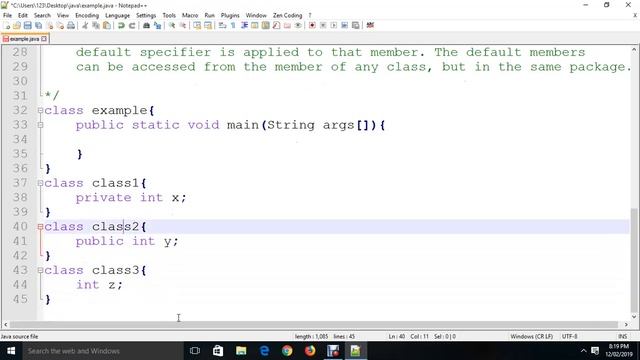Toggle synchronized horizontal scrolling
Screen dimensions: 640x360
pyautogui.click(x=208, y=25)
